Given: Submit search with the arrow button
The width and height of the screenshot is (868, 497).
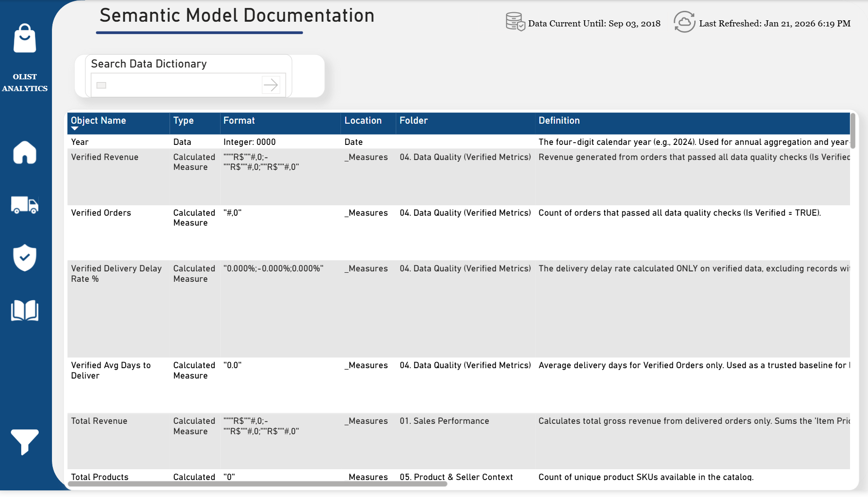Looking at the screenshot, I should (x=271, y=85).
